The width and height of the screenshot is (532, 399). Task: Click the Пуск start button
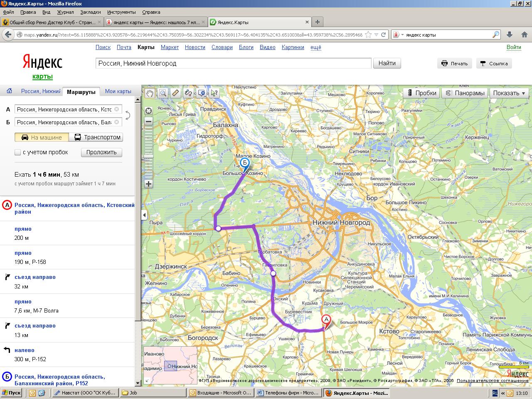click(x=12, y=393)
